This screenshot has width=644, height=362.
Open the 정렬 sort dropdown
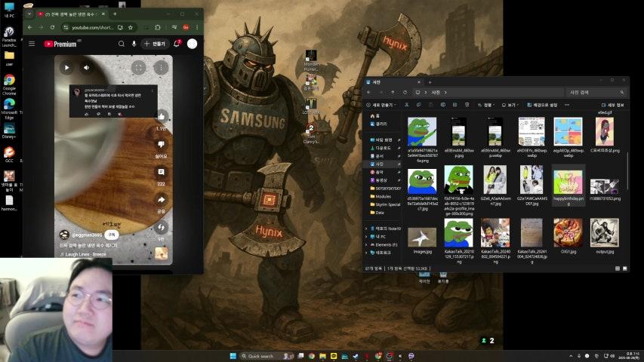point(486,105)
